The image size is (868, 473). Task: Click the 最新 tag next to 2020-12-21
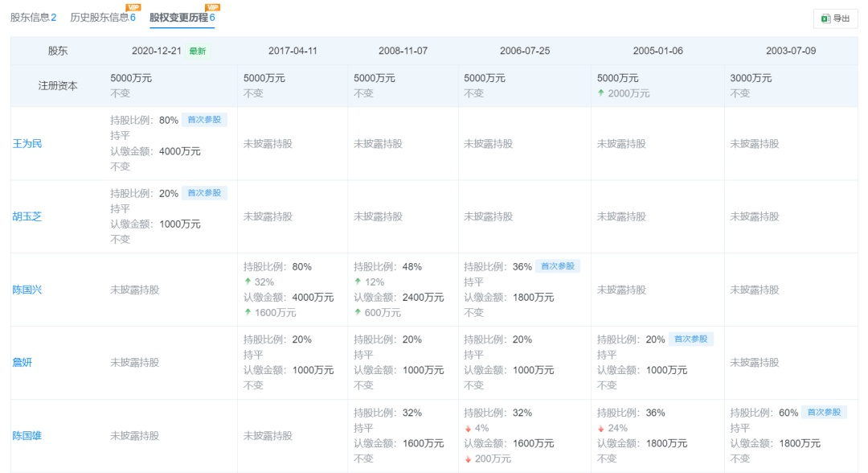pos(197,51)
